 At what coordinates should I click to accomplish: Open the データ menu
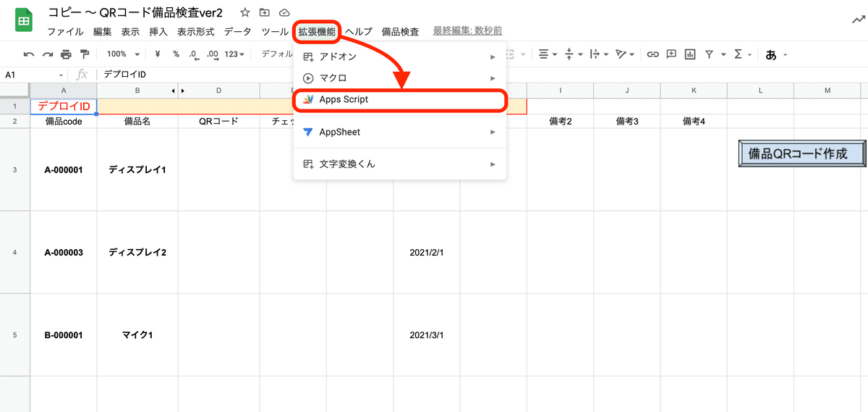pos(238,32)
